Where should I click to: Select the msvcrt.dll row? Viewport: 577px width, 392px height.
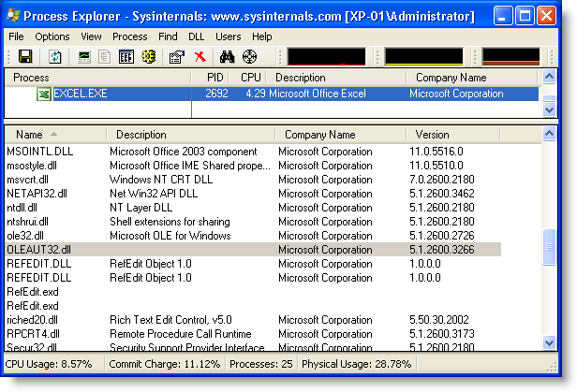click(x=253, y=180)
